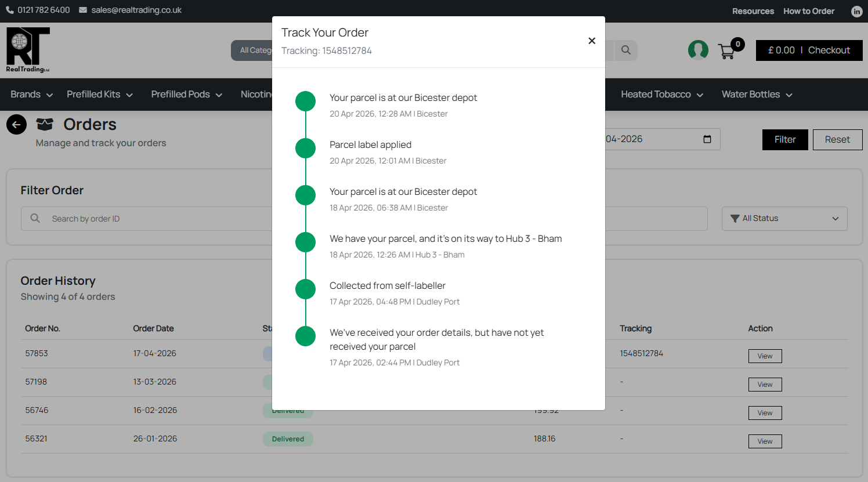Expand the Heated Tobacco menu
The width and height of the screenshot is (868, 482).
point(662,95)
